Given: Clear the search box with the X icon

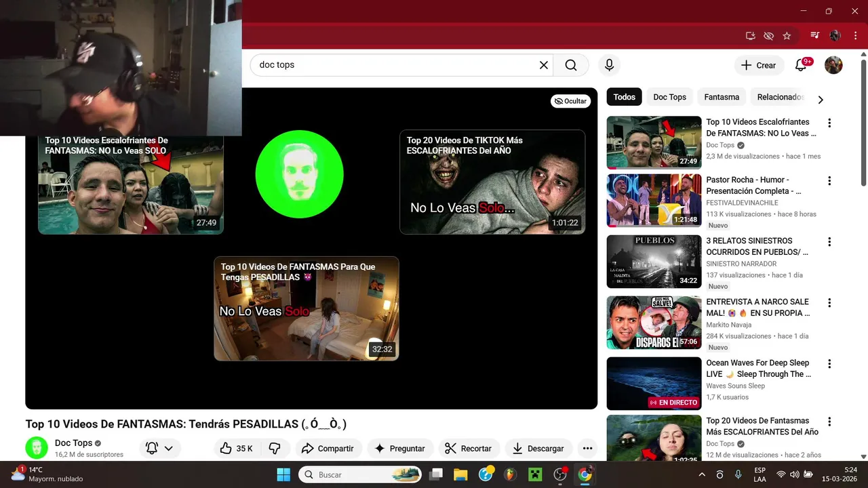Looking at the screenshot, I should (x=544, y=65).
